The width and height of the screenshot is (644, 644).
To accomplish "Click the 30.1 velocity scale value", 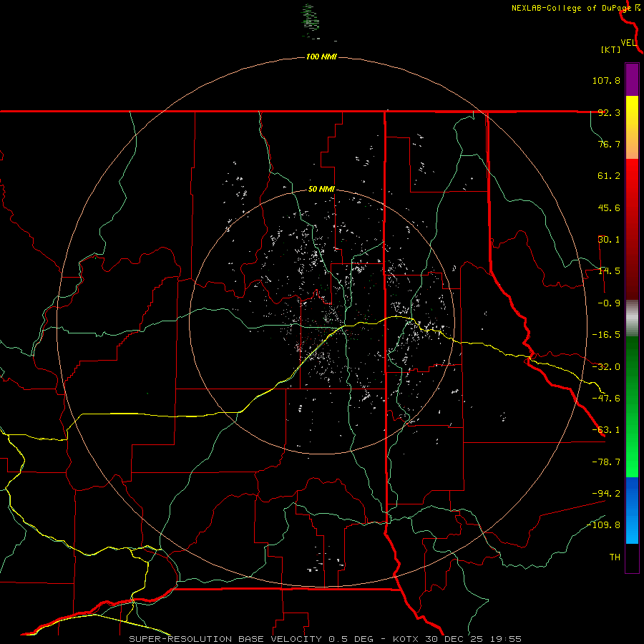I will tap(609, 240).
